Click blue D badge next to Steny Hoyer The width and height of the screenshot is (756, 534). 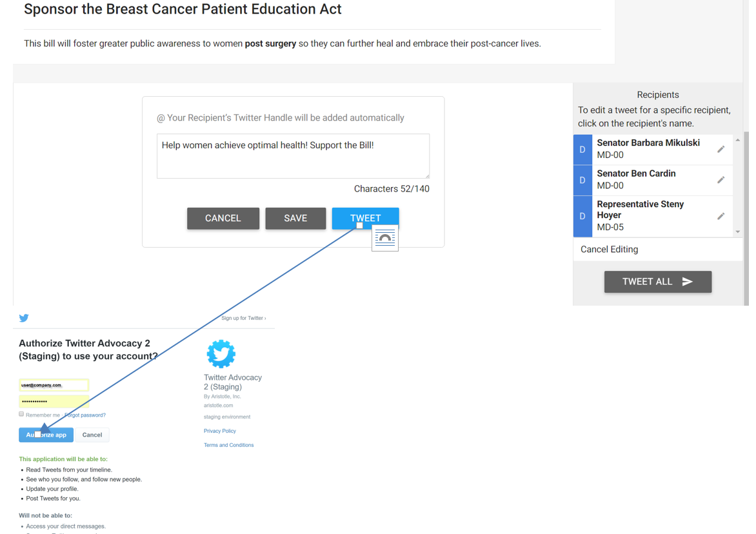[x=582, y=216]
